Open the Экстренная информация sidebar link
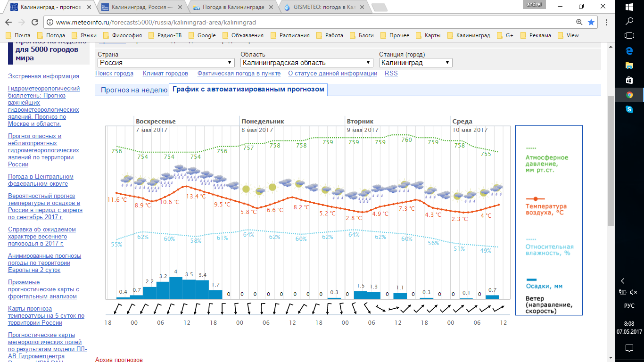This screenshot has height=362, width=644. point(43,76)
